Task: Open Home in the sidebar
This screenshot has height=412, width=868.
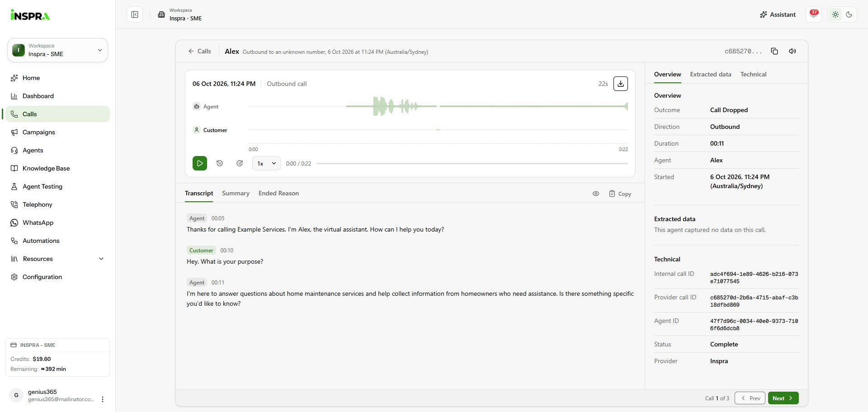Action: tap(57, 78)
